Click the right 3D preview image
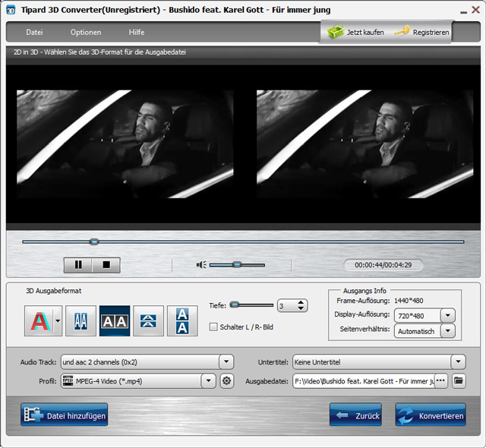This screenshot has width=486, height=448. [365, 144]
